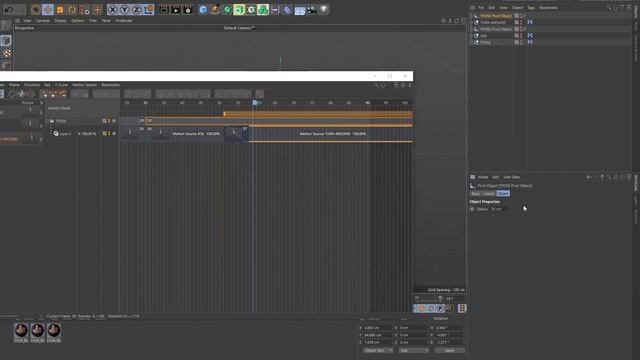Toggle the coordinate system button

point(149,9)
